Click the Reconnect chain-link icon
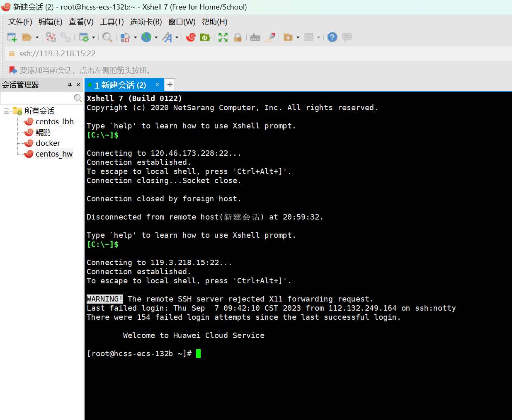The image size is (512, 420). pos(66,37)
